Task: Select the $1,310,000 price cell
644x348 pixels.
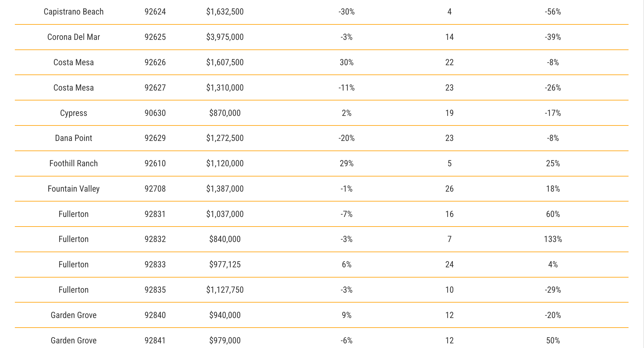Action: pos(225,88)
